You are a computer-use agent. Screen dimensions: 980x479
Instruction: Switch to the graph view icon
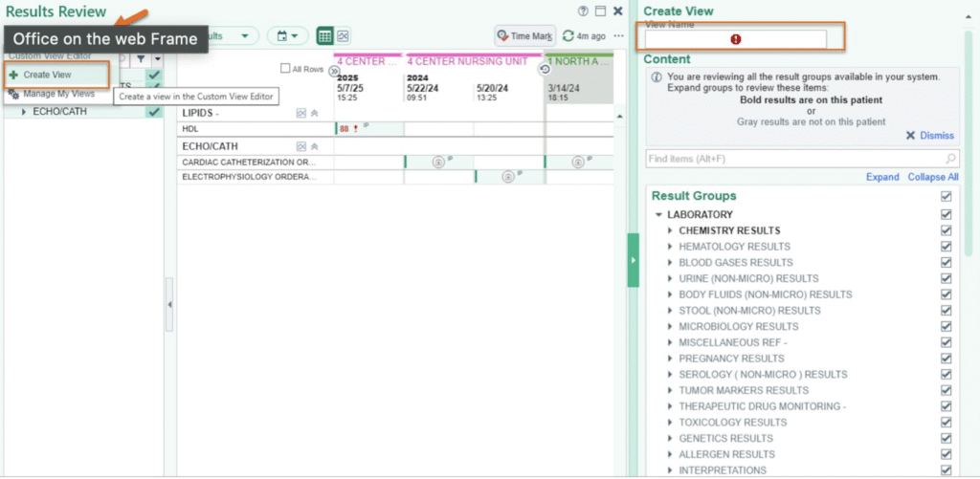tap(343, 35)
